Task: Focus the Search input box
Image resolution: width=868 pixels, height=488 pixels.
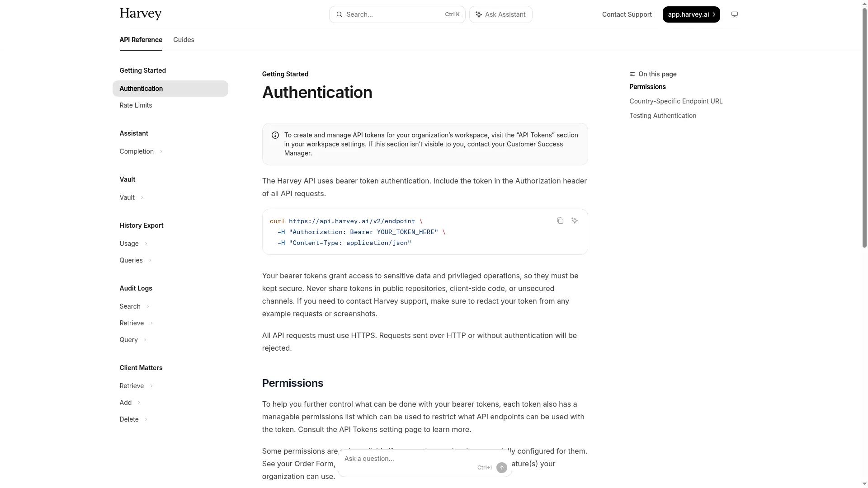Action: click(x=397, y=14)
